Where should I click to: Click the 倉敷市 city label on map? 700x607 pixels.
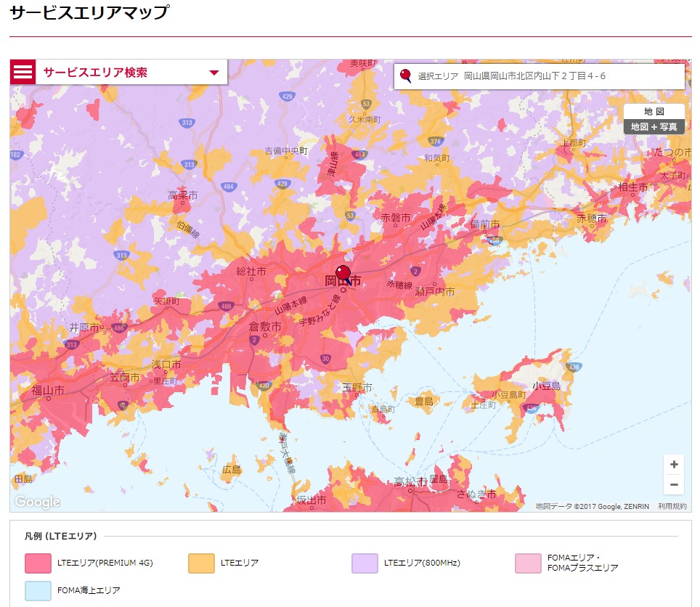click(x=265, y=327)
